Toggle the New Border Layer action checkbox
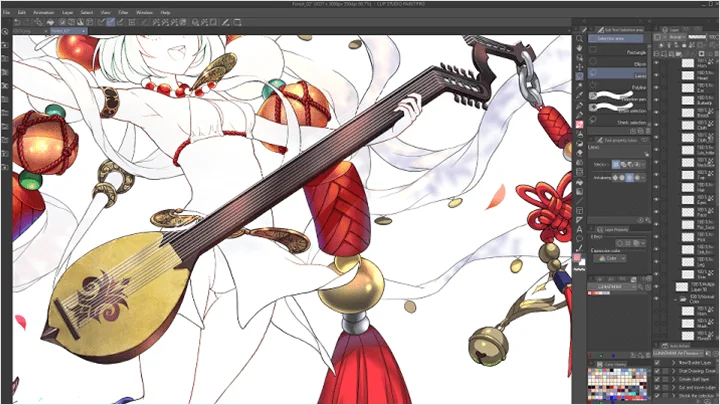The image size is (720, 405). [657, 362]
